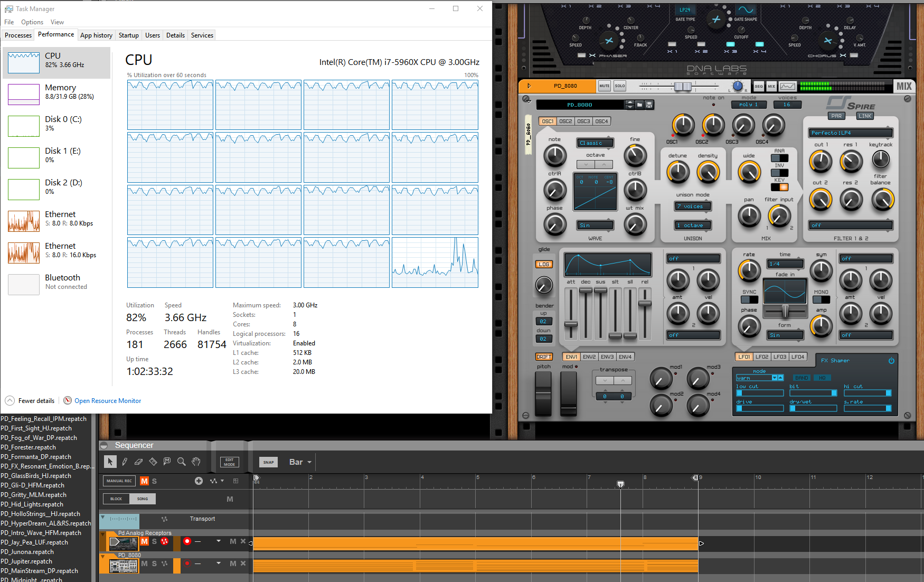Toggle the LOG glide button
Image resolution: width=924 pixels, height=582 pixels.
point(544,264)
